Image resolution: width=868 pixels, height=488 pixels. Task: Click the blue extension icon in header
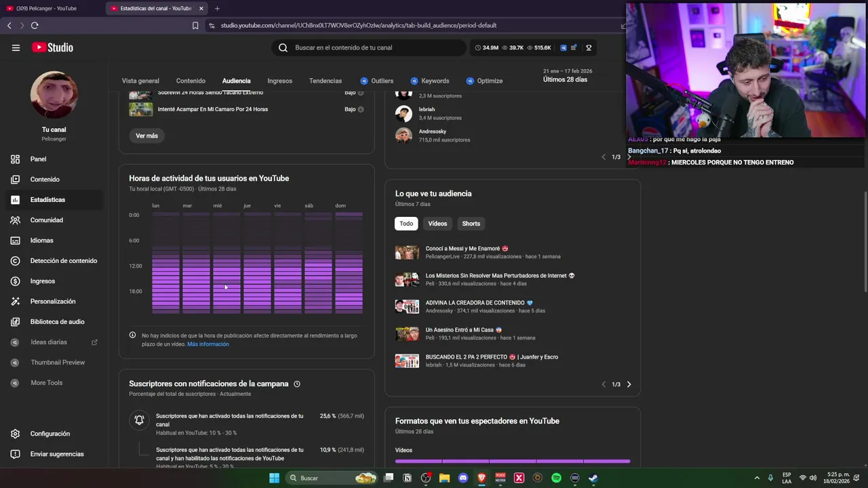564,47
